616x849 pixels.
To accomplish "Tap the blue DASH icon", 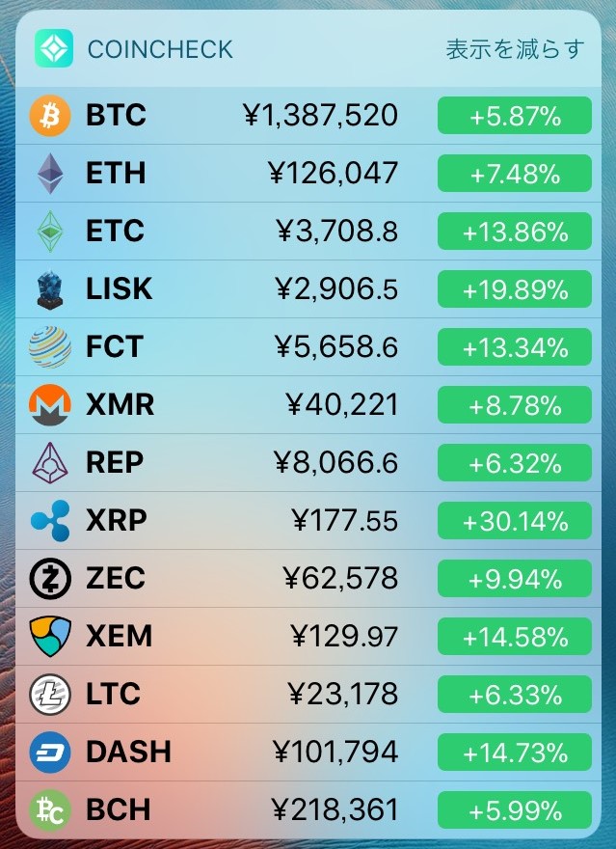I will click(50, 753).
